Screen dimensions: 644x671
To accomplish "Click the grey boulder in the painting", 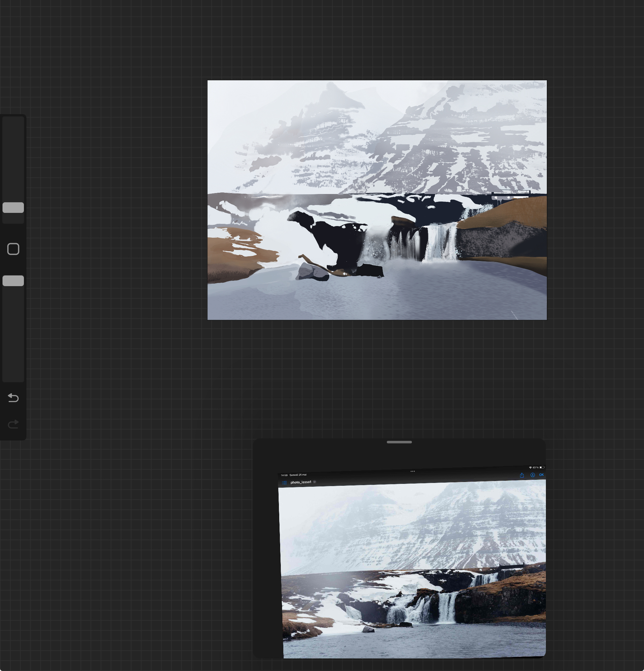I will coord(311,272).
